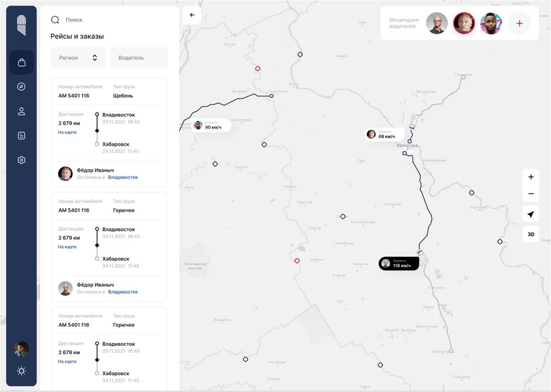
Task: Click the bald glasses driver photo in trip cards
Action: 65,288
